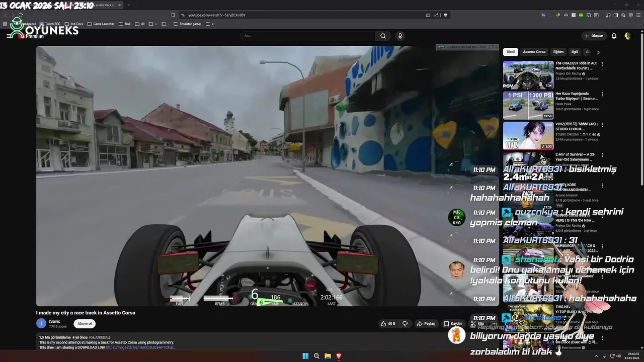This screenshot has width=644, height=362.
Task: Select the Assetto Corsa filter chip
Action: pos(534,52)
